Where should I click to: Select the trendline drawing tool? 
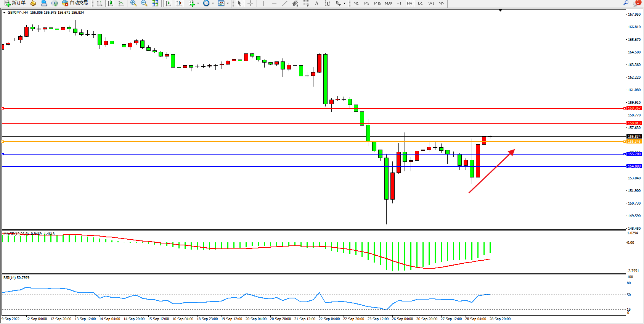click(x=284, y=3)
